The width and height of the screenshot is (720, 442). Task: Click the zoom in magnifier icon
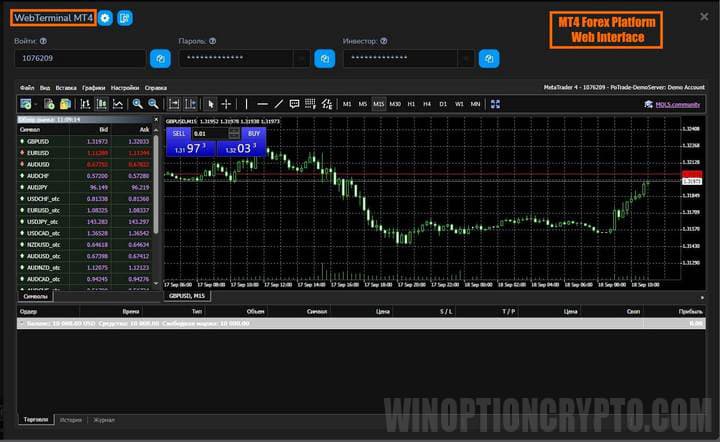point(136,104)
